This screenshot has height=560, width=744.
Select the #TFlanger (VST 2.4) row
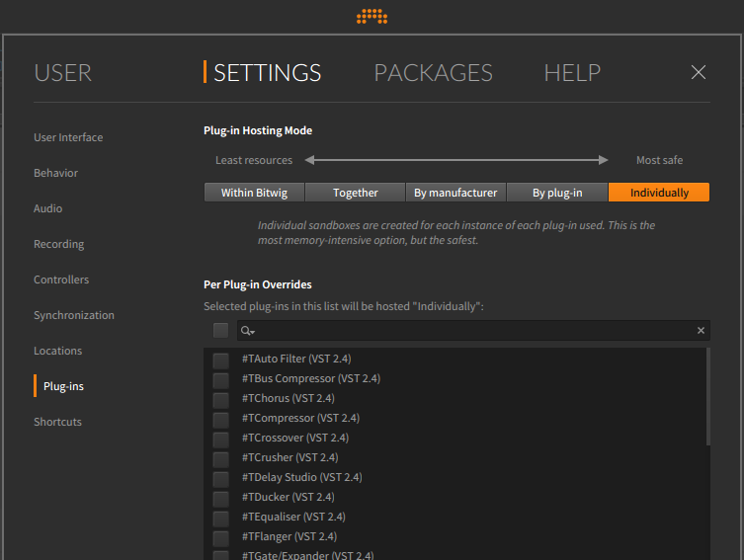(455, 536)
